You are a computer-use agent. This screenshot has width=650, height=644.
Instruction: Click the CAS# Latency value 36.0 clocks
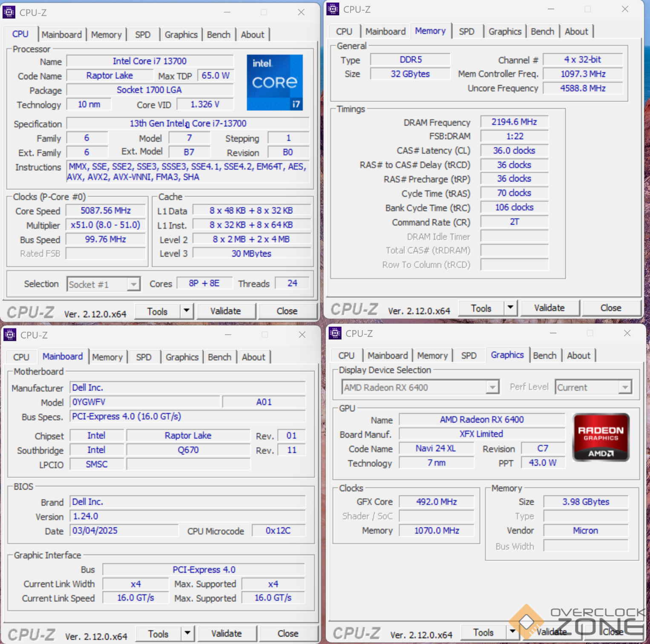click(x=515, y=150)
